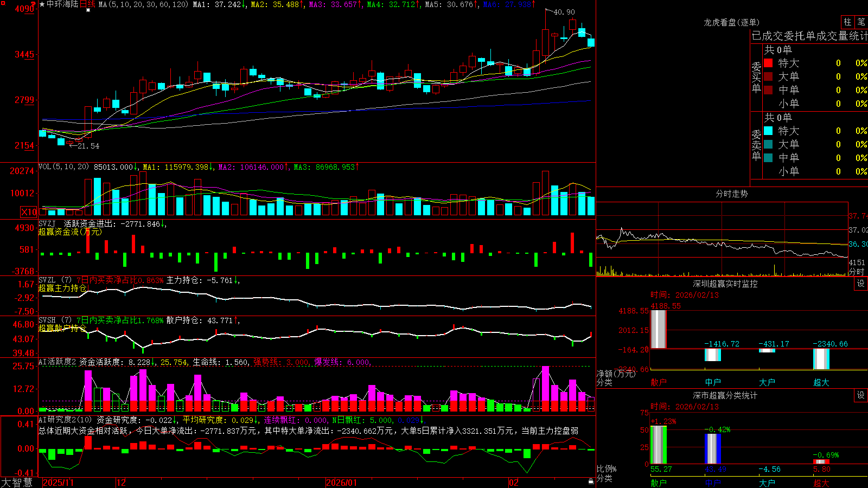Click the 中户 bar labeled -1416.72
Viewport: 868px width, 488px height.
pyautogui.click(x=713, y=355)
